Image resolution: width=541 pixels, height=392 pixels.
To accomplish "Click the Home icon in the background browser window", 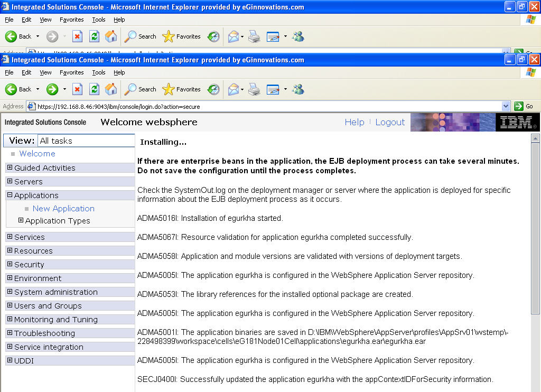I will (x=111, y=36).
